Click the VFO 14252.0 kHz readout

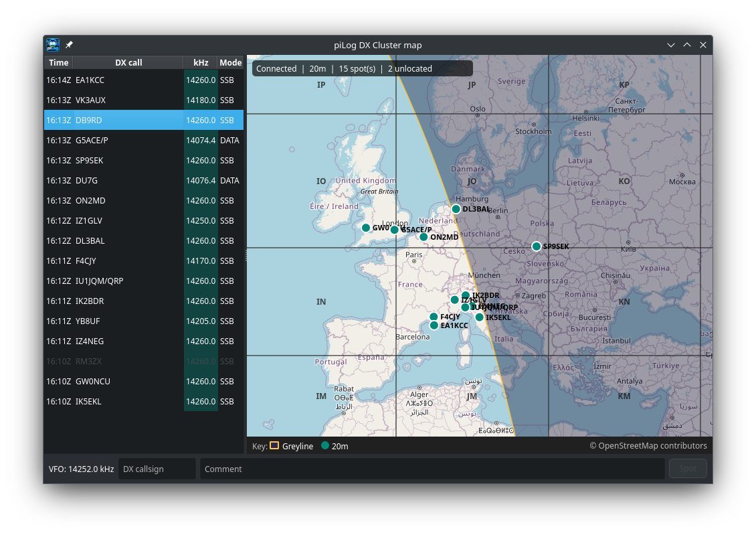tap(81, 469)
